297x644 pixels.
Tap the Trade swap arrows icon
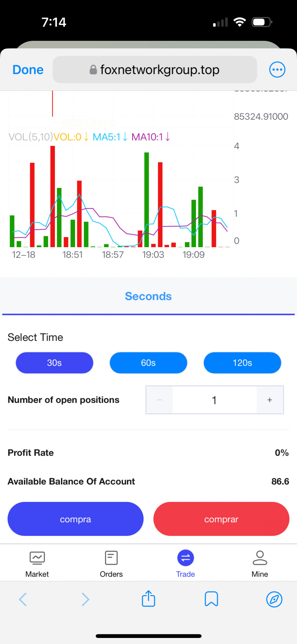[x=185, y=558]
